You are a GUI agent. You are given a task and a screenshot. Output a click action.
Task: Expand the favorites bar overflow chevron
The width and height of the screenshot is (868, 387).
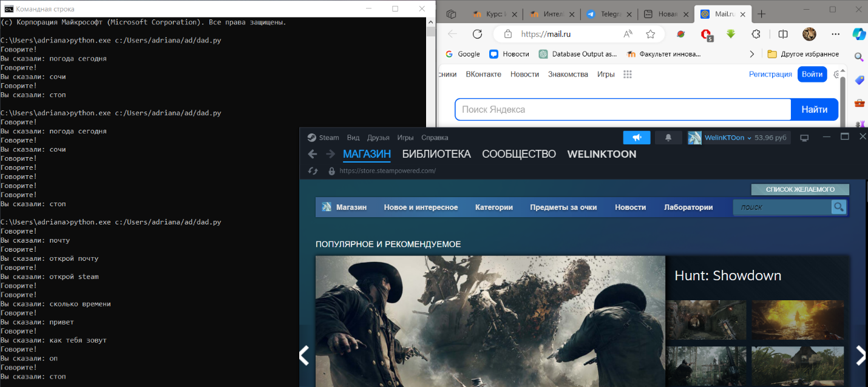[x=752, y=54]
